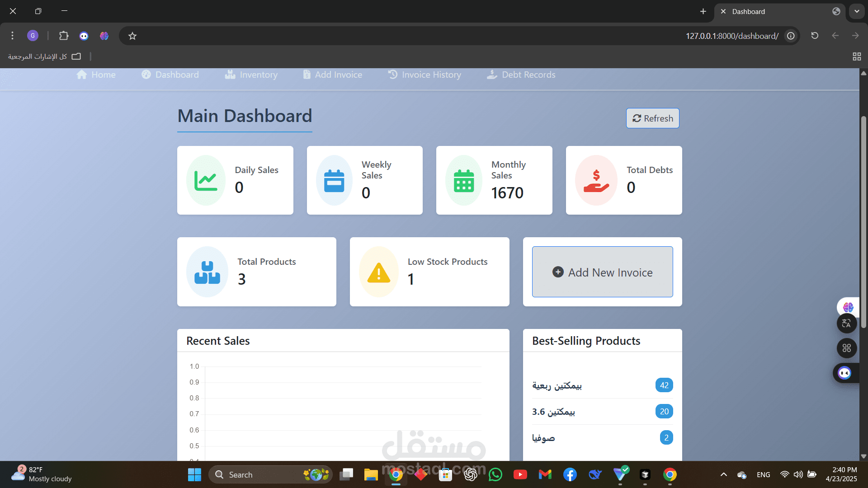The width and height of the screenshot is (868, 488).
Task: Reload the page with browser reload icon
Action: click(815, 35)
